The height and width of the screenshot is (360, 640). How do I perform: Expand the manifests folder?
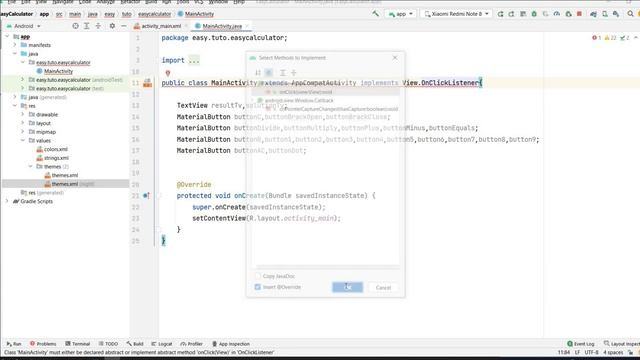pos(15,45)
